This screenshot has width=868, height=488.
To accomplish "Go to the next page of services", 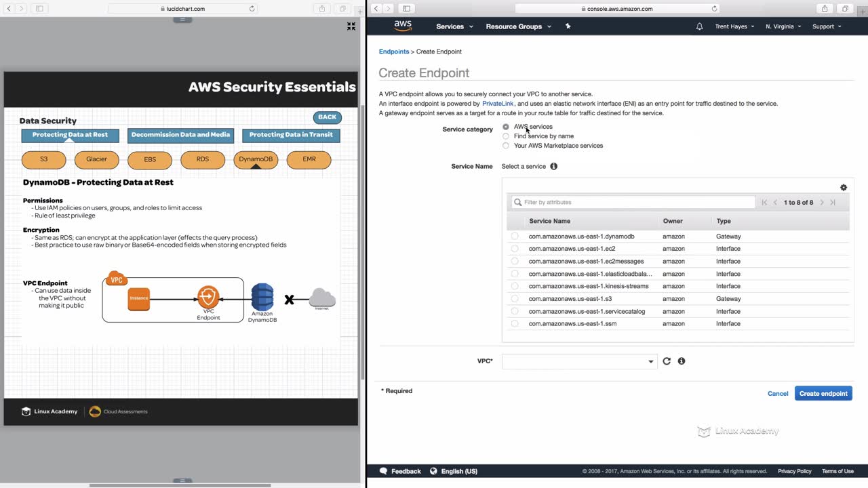I will 822,203.
